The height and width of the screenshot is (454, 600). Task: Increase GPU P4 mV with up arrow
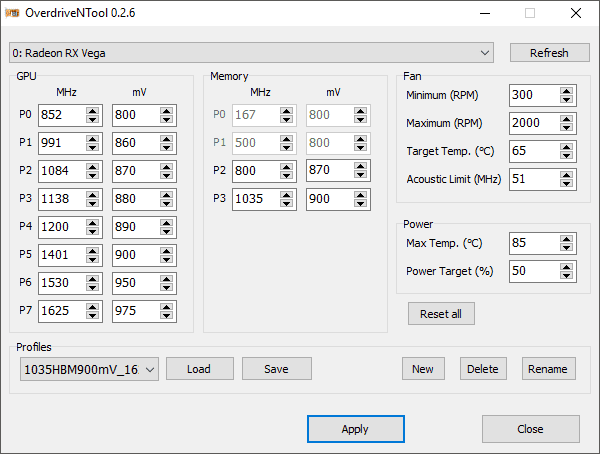click(x=166, y=222)
